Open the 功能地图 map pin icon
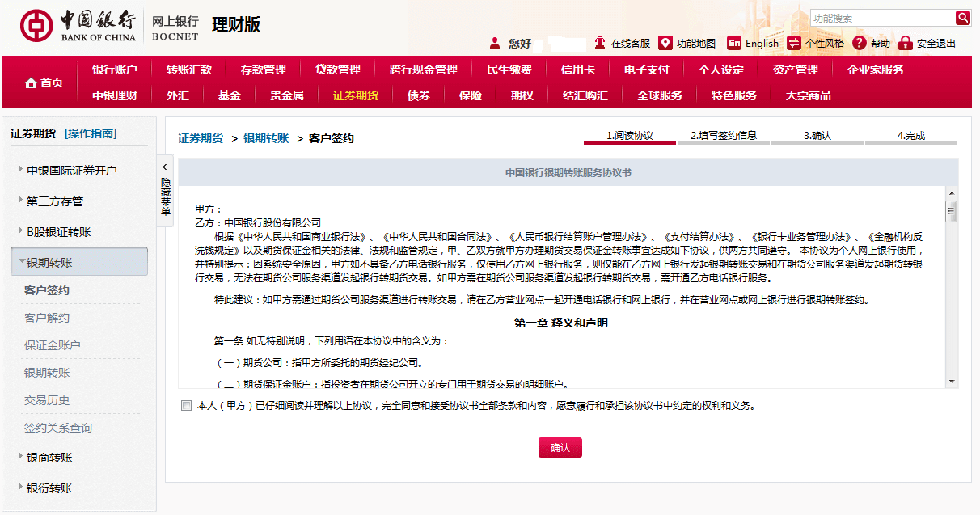 coord(665,43)
